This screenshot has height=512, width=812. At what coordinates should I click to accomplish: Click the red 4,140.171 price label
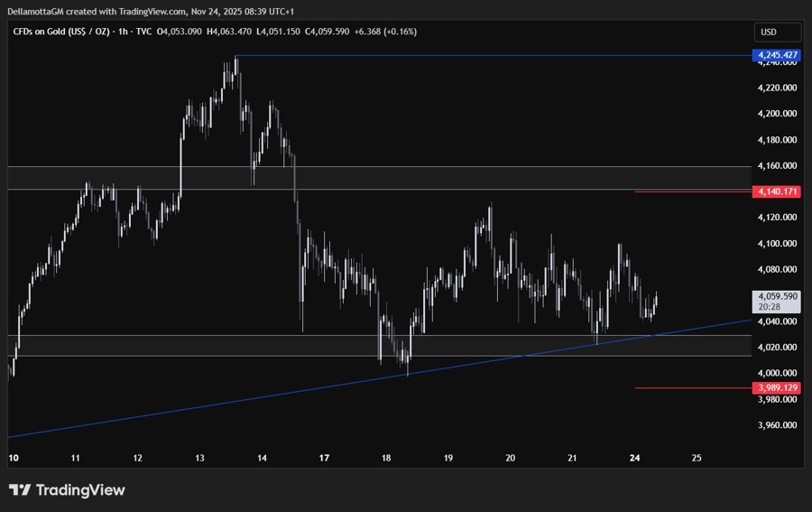click(777, 191)
